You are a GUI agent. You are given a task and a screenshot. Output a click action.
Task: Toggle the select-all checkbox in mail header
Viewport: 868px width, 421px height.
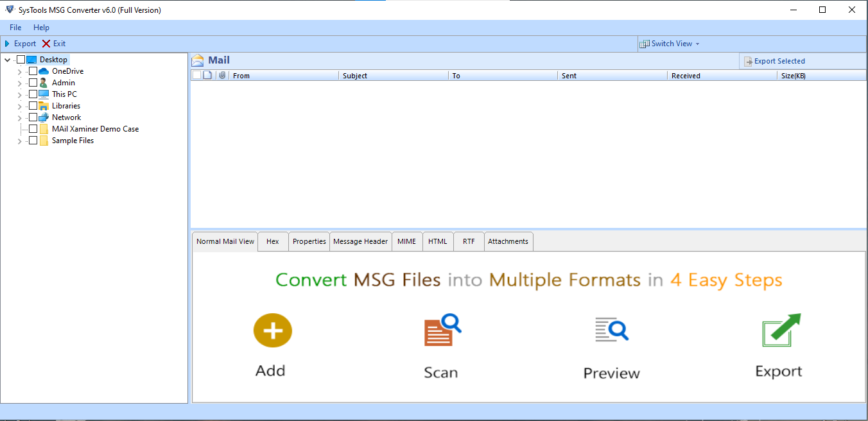click(x=196, y=75)
